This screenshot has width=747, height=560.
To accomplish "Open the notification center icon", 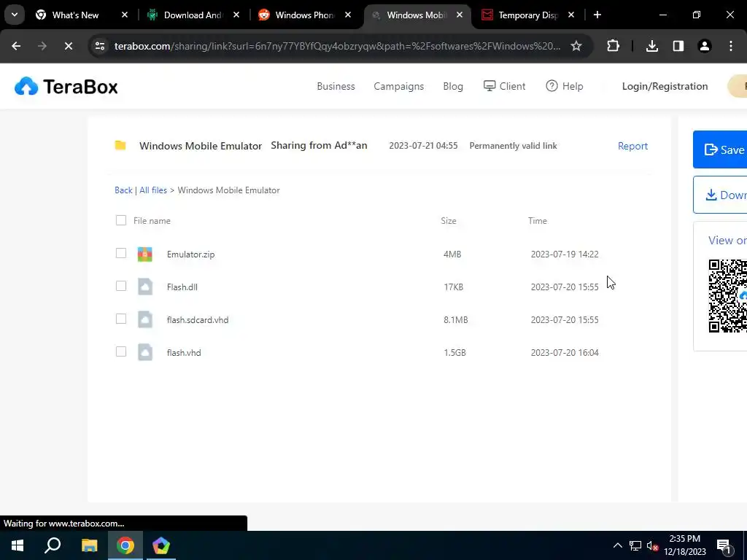I will (723, 545).
